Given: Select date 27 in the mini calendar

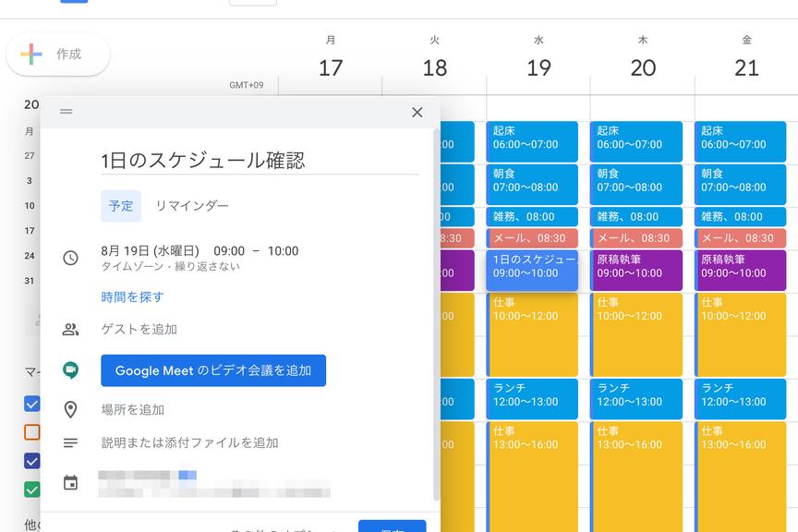Looking at the screenshot, I should tap(30, 156).
